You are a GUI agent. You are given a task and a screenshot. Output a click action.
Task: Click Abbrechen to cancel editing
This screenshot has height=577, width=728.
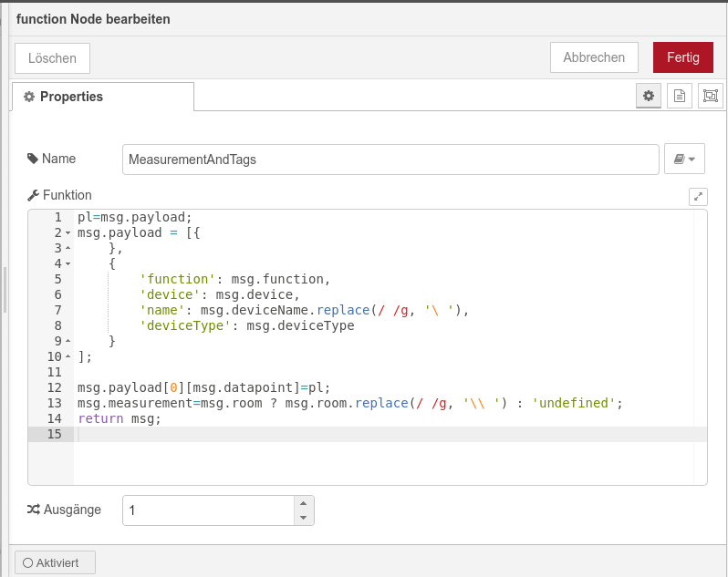point(594,57)
